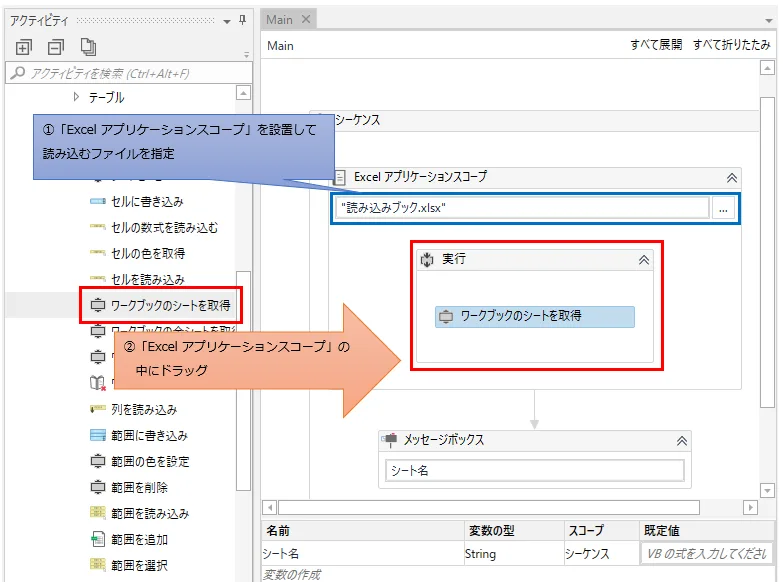Open the tab list dropdown at the top right

pos(769,21)
